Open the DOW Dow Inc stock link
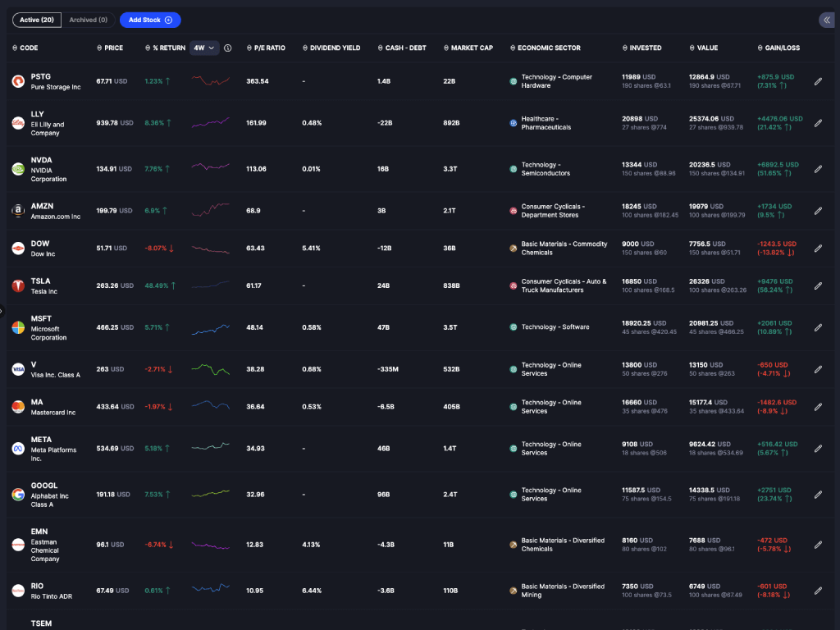The height and width of the screenshot is (630, 840). point(43,249)
